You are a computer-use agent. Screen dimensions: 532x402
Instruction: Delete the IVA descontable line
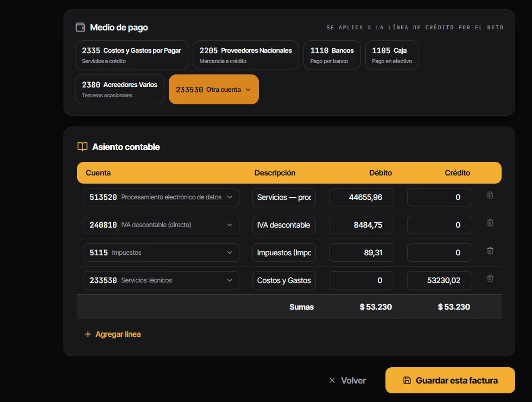click(x=490, y=223)
